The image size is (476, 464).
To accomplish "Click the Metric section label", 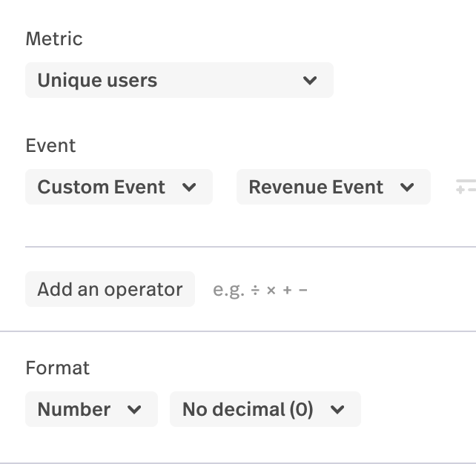I will click(54, 39).
